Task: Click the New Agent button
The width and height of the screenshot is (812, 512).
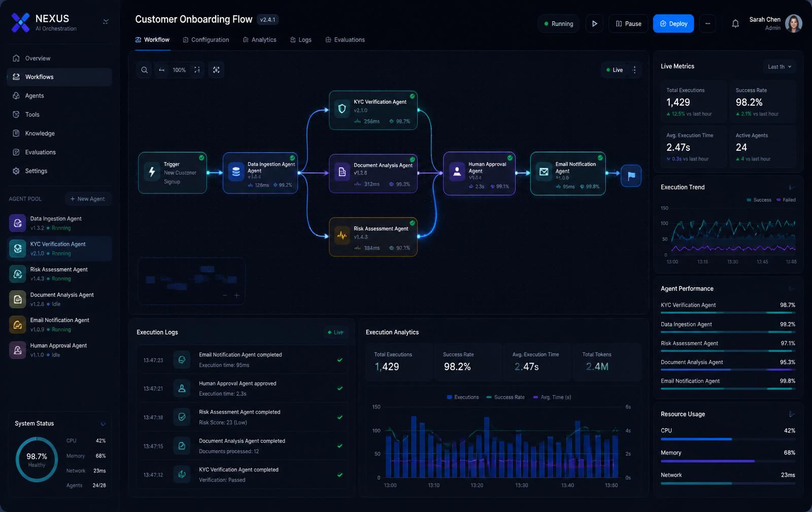Action: coord(88,199)
